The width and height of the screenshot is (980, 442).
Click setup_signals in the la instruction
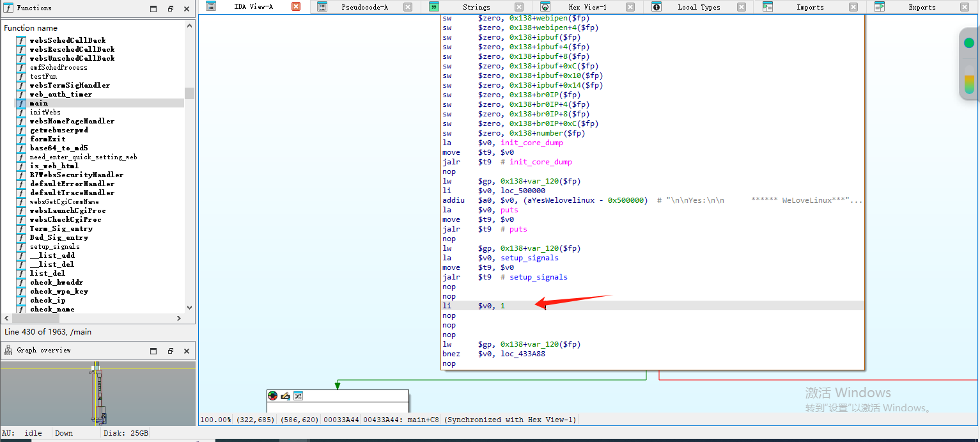coord(529,258)
